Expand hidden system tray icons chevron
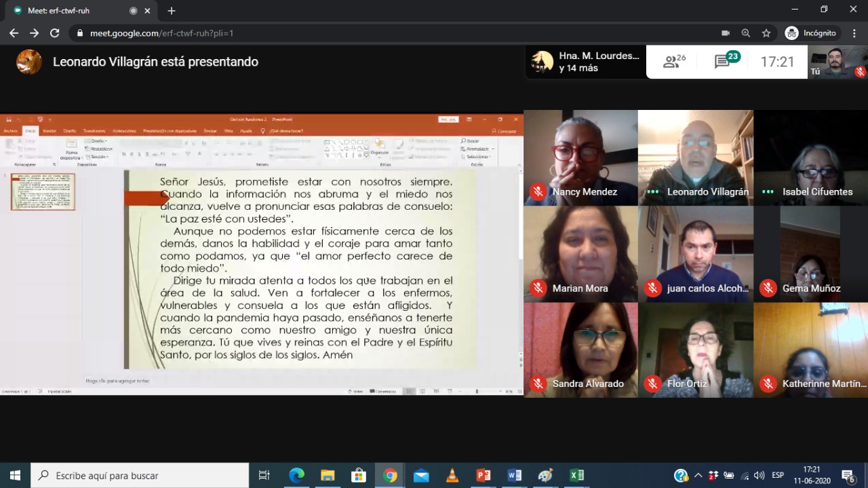This screenshot has width=868, height=488. click(698, 475)
